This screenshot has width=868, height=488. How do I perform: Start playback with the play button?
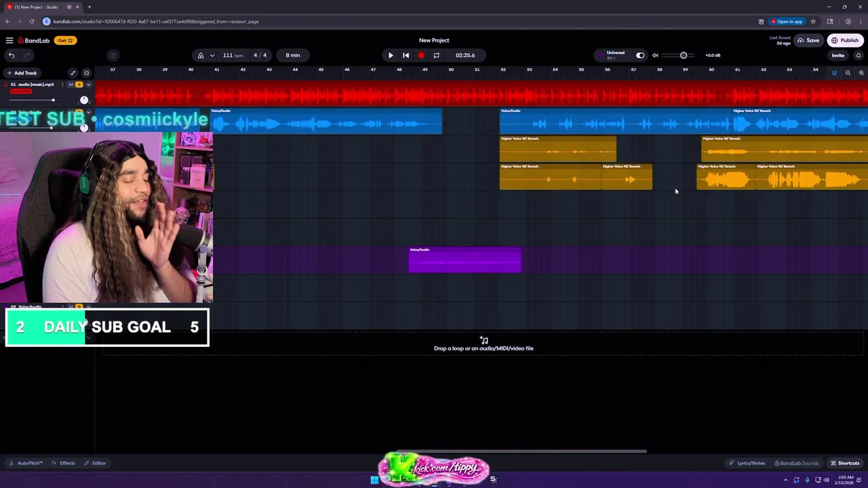coord(391,56)
